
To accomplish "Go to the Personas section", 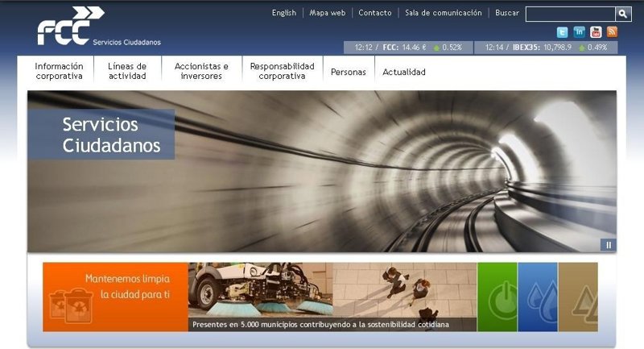I will click(x=348, y=72).
